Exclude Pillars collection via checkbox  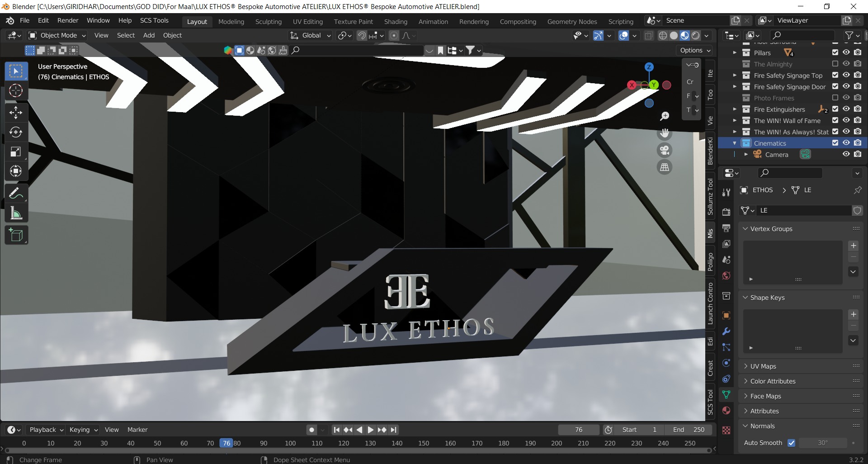(835, 52)
